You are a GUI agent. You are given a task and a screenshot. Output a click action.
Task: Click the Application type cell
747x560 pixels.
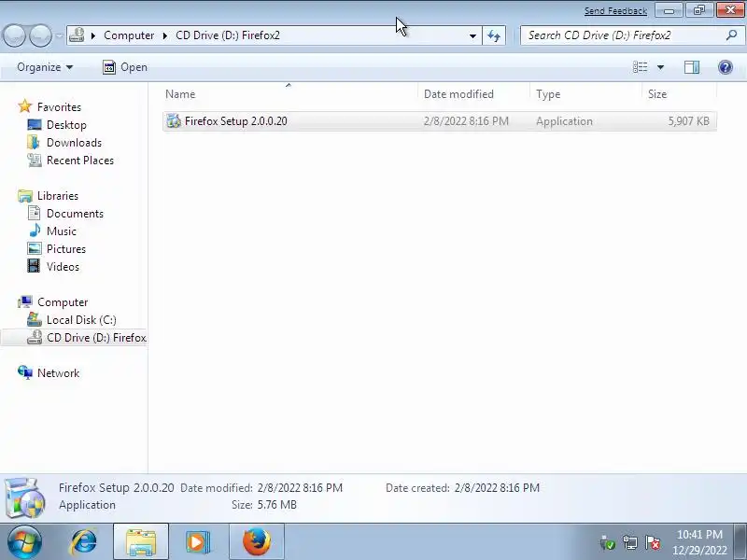[x=564, y=121]
